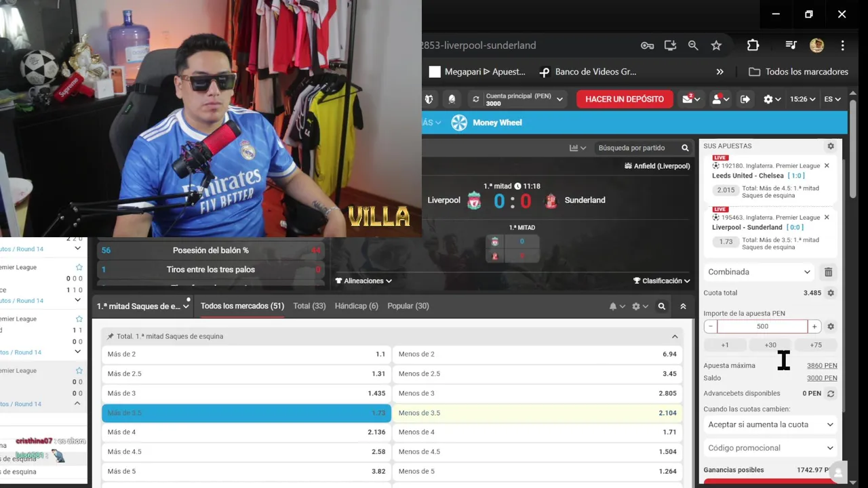The image size is (868, 488).
Task: Click the shield icon in site header
Action: coord(429,100)
